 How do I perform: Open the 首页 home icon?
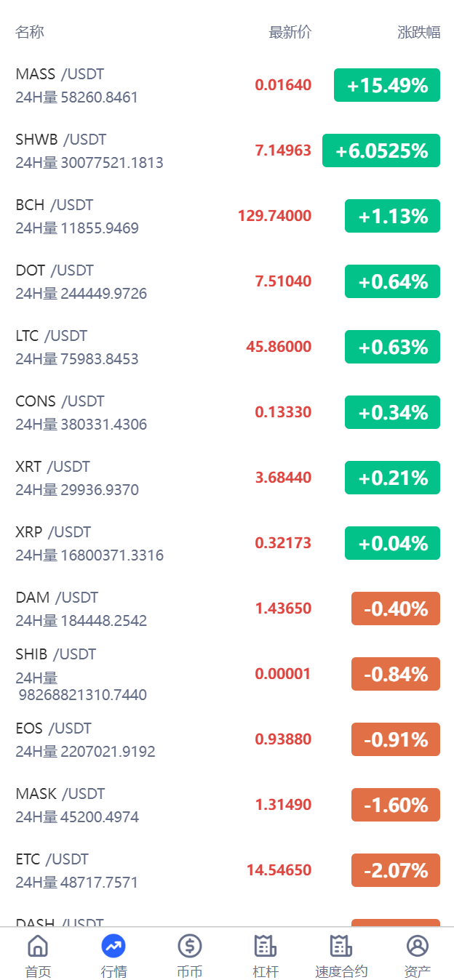[37, 952]
